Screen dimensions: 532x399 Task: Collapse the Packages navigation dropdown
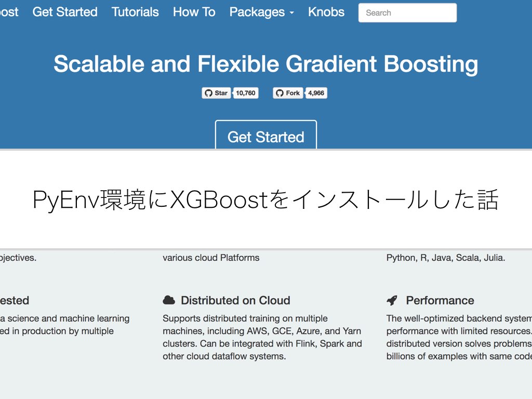point(258,12)
